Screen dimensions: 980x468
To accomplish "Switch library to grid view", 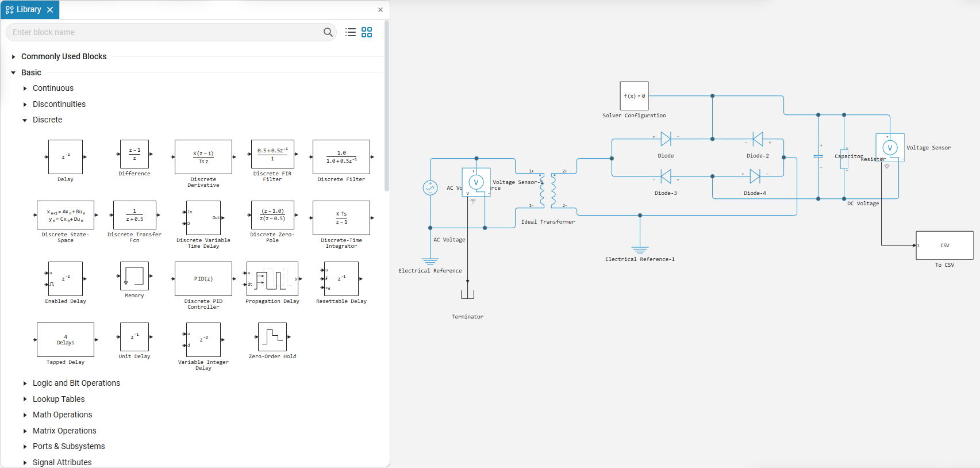I will click(x=367, y=32).
